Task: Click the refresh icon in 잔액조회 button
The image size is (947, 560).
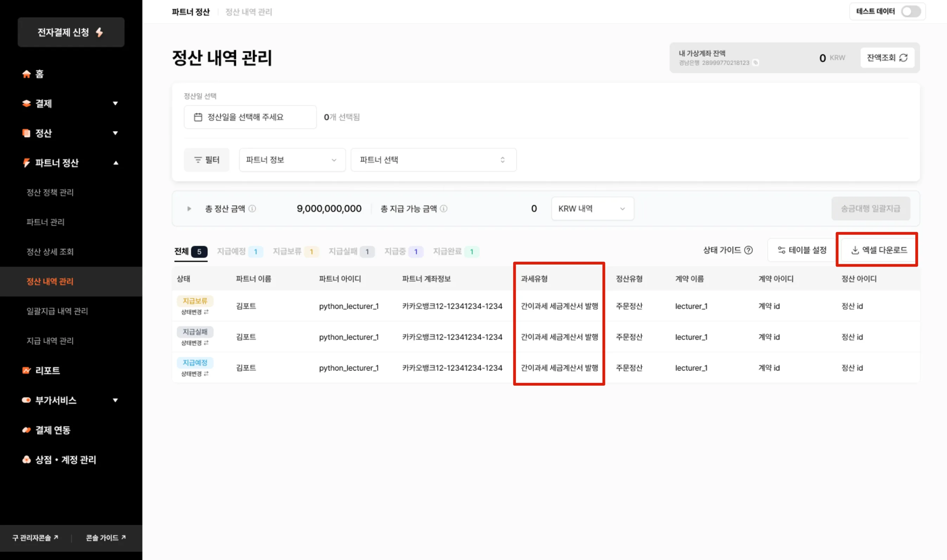Action: [x=903, y=58]
